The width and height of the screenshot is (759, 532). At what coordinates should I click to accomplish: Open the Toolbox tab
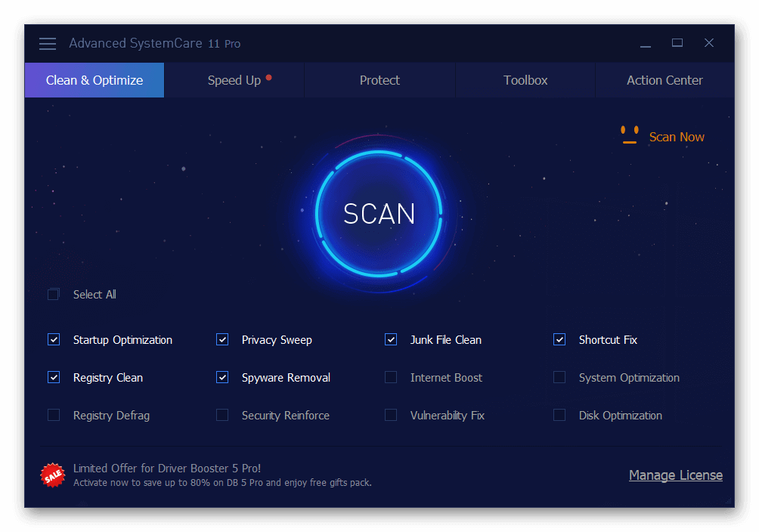[x=525, y=80]
